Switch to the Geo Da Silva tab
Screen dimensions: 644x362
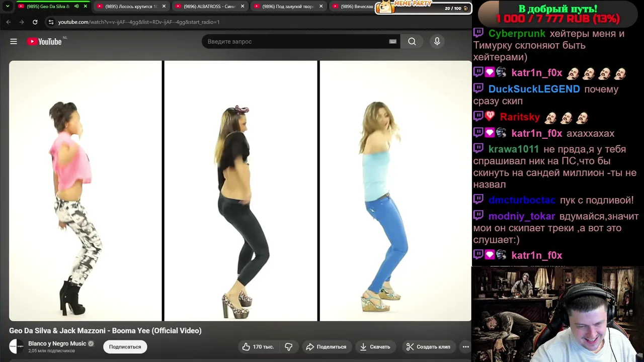48,6
